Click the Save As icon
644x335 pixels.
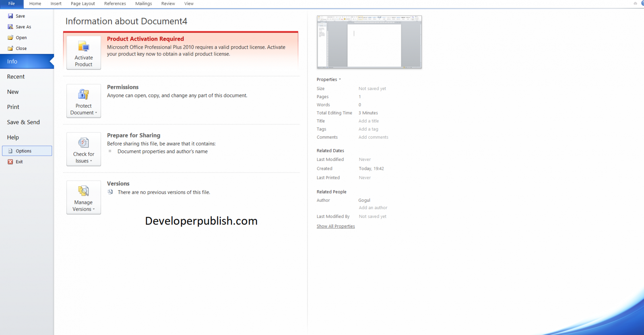(x=10, y=27)
